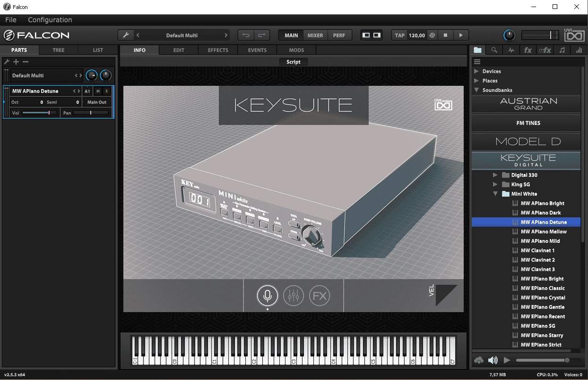The image size is (588, 380).
Task: Adjust the part Pan slider
Action: click(91, 113)
